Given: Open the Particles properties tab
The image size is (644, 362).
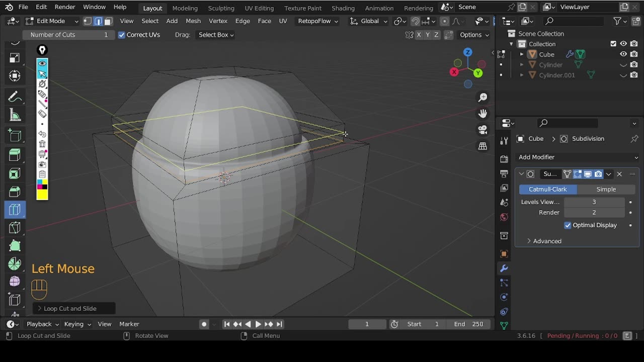Looking at the screenshot, I should point(504,283).
